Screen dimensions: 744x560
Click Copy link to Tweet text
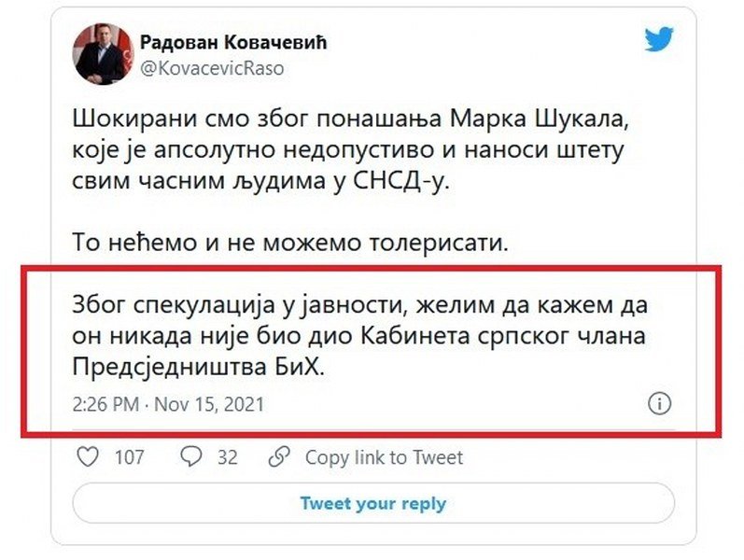pyautogui.click(x=384, y=457)
